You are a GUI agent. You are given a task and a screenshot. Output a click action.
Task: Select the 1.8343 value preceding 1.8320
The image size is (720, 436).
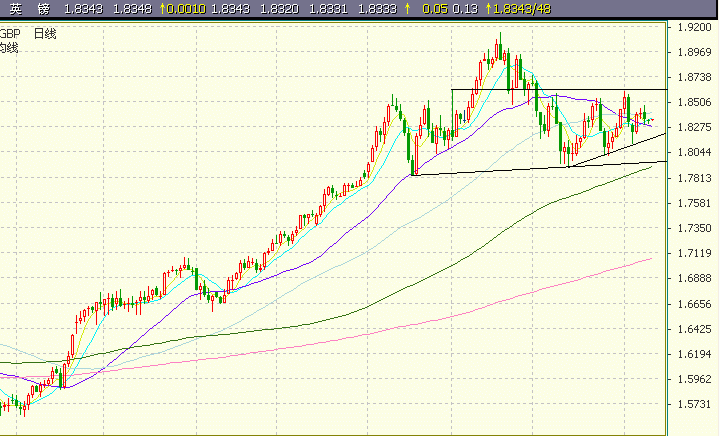tap(231, 9)
